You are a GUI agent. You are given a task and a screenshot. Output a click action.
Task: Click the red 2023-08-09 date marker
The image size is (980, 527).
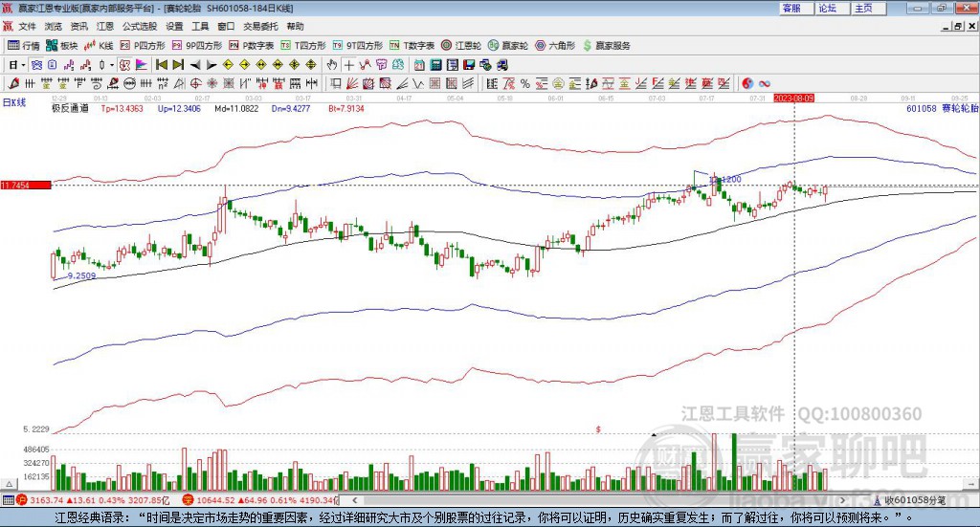click(793, 99)
